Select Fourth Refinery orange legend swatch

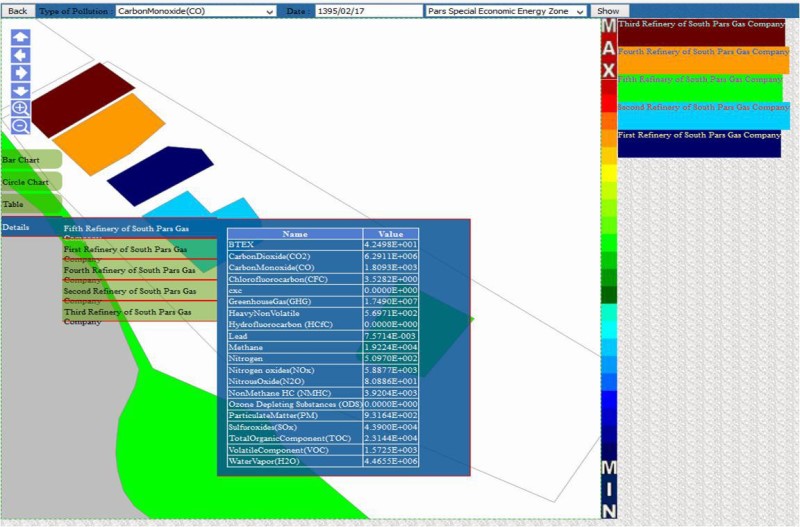(703, 60)
